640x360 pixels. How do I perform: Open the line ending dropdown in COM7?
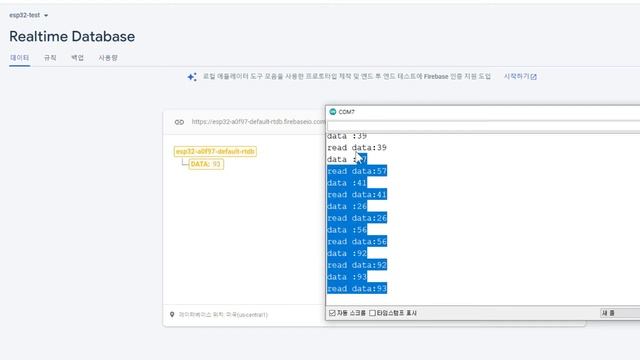(620, 313)
